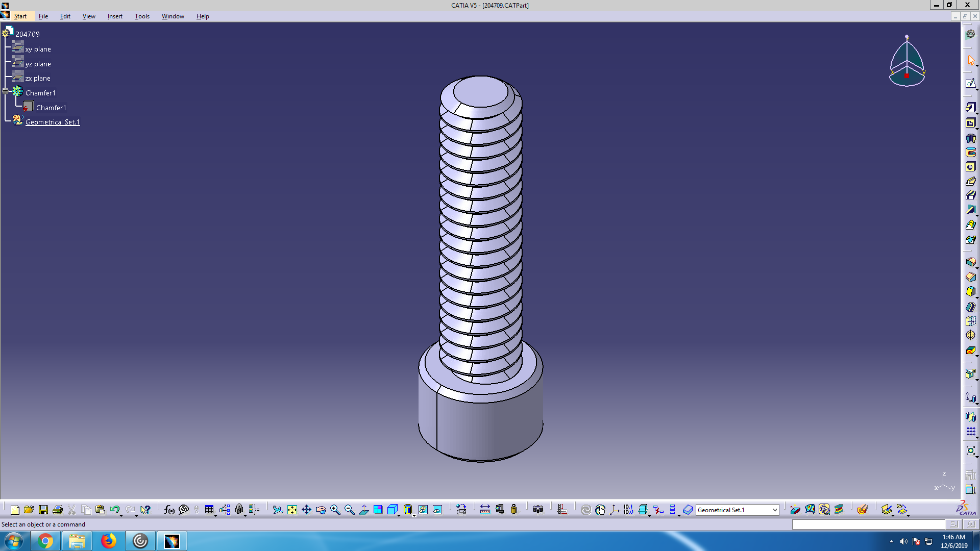Click the Save floppy disk icon
Viewport: 980px width, 551px height.
[x=43, y=510]
